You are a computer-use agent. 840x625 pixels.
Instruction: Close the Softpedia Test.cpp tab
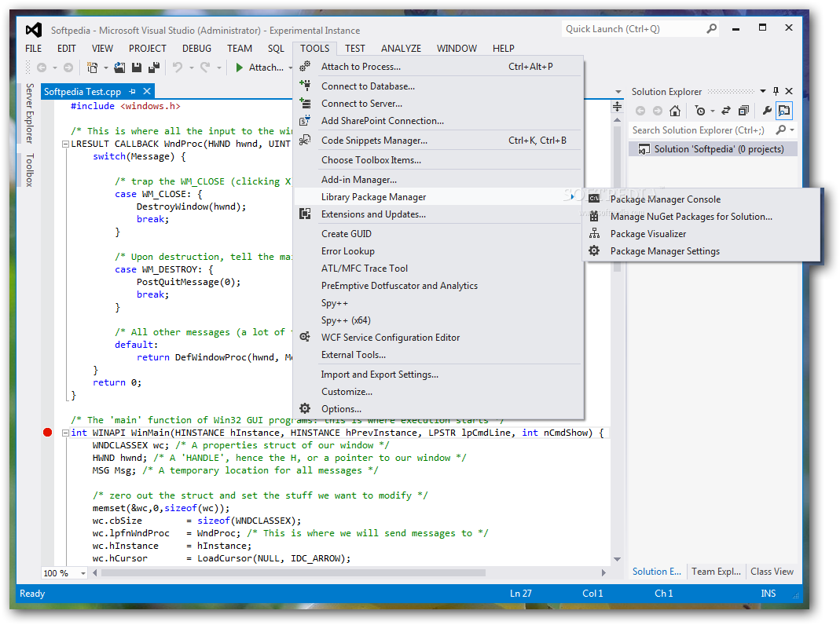(147, 92)
